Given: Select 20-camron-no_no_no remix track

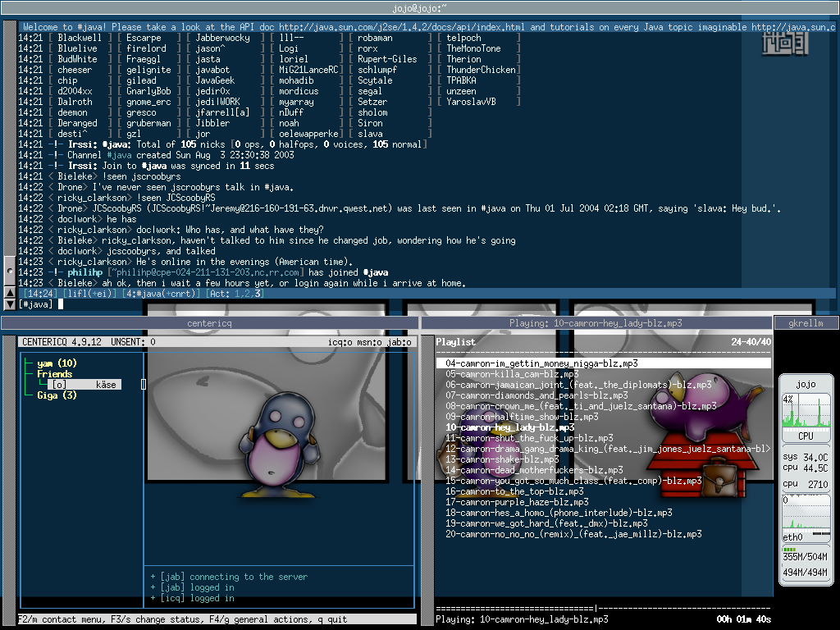Looking at the screenshot, I should (573, 534).
